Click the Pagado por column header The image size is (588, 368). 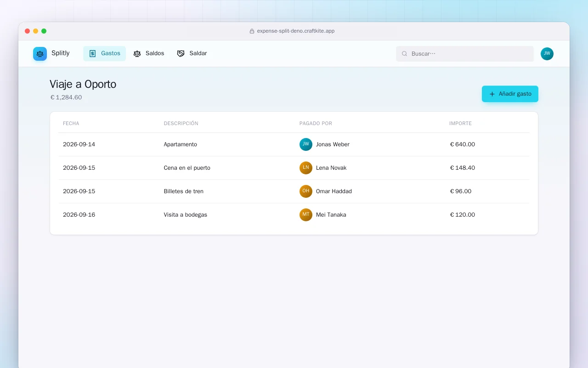(x=316, y=124)
